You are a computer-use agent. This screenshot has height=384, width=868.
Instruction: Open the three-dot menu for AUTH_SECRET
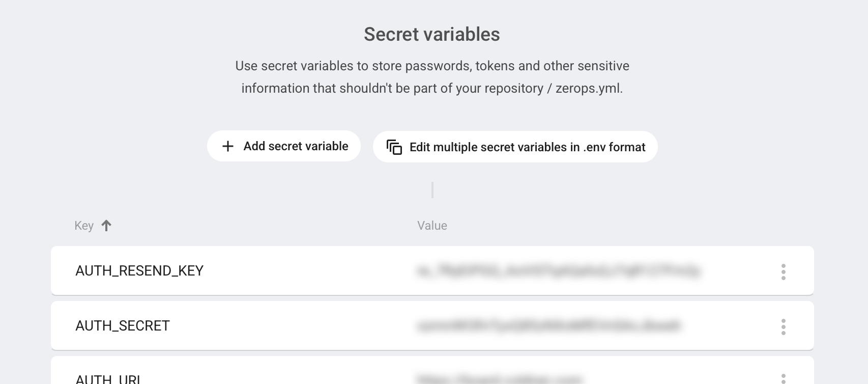[x=783, y=326]
